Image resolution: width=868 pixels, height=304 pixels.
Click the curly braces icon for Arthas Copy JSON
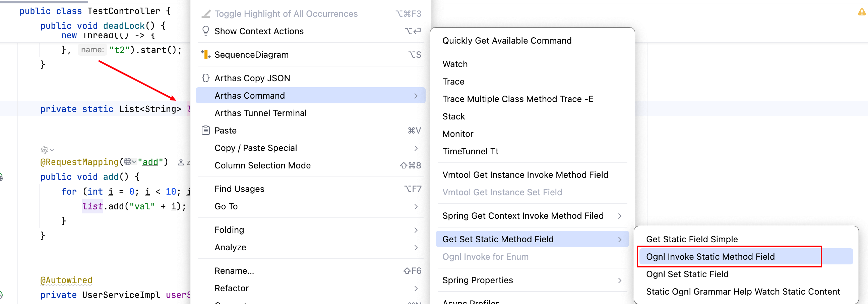pyautogui.click(x=205, y=78)
